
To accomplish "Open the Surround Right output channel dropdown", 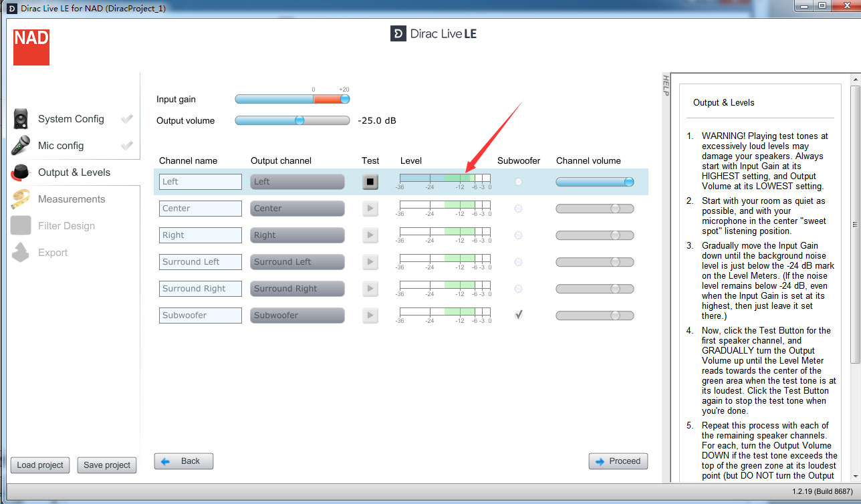I will click(297, 289).
